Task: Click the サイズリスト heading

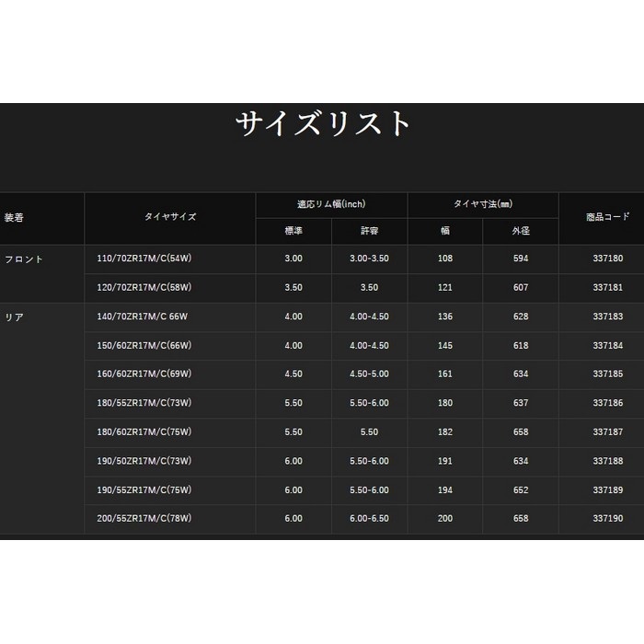Action: tap(322, 124)
